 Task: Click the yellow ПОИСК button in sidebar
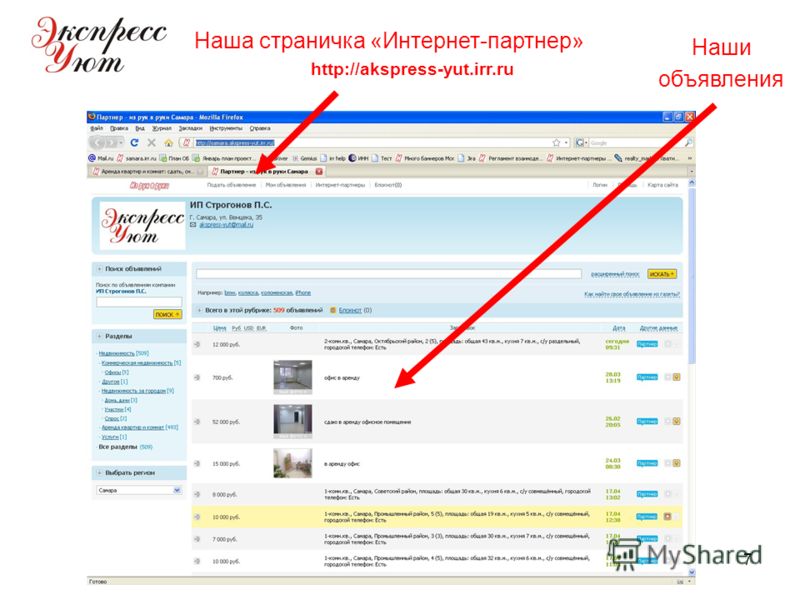167,314
